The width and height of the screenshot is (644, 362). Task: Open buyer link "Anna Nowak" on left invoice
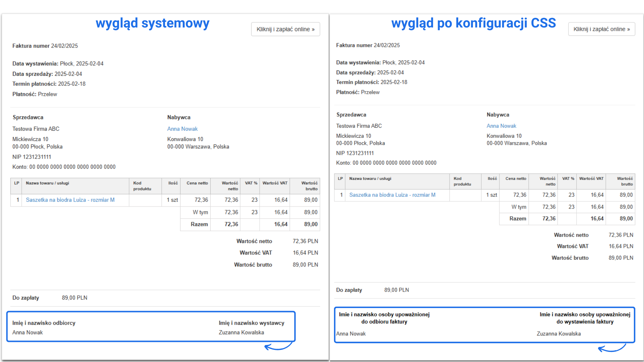coord(182,129)
